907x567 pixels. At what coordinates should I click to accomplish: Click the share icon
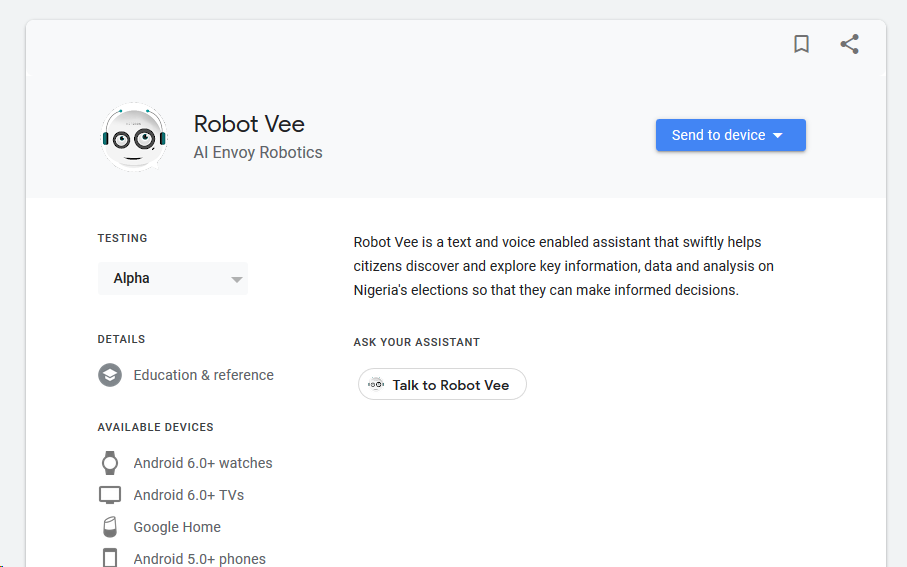point(849,44)
